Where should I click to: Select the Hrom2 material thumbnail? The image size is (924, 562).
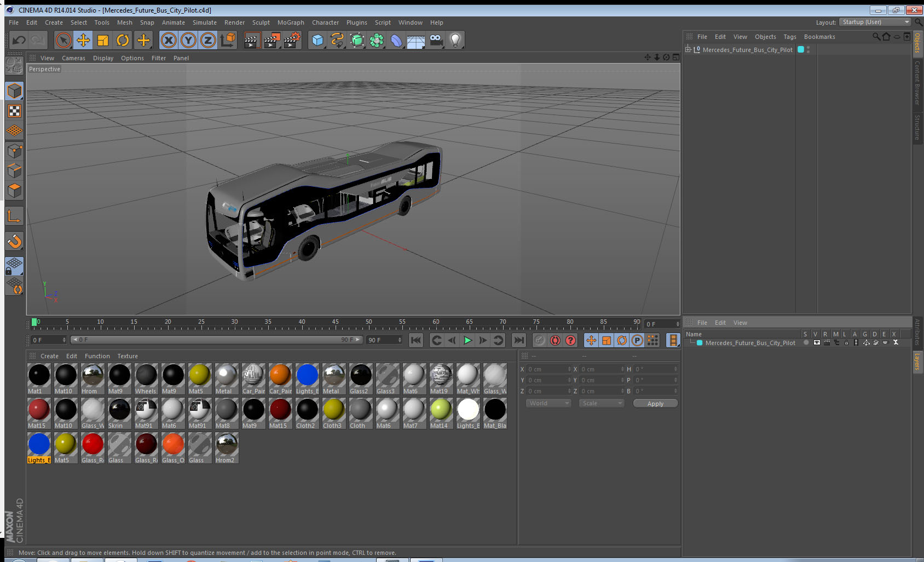tap(227, 448)
